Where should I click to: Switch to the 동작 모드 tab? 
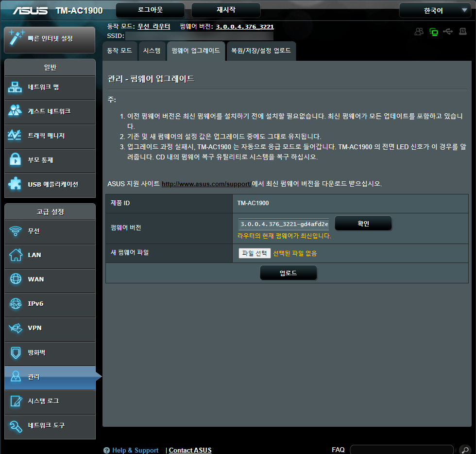click(x=119, y=51)
